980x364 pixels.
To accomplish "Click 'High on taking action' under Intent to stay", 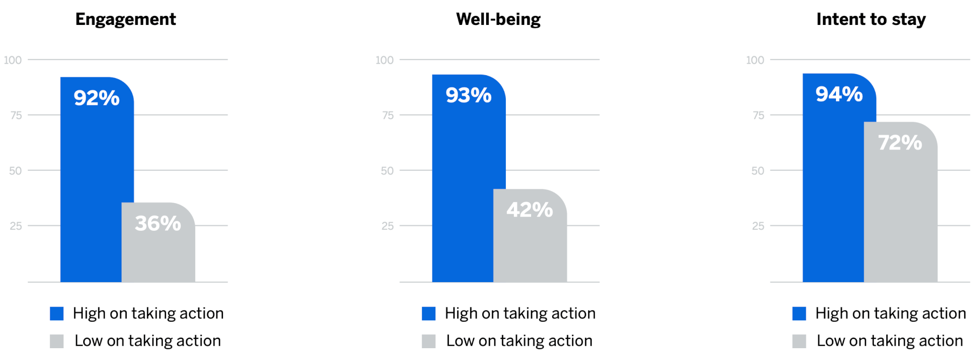I will [891, 313].
